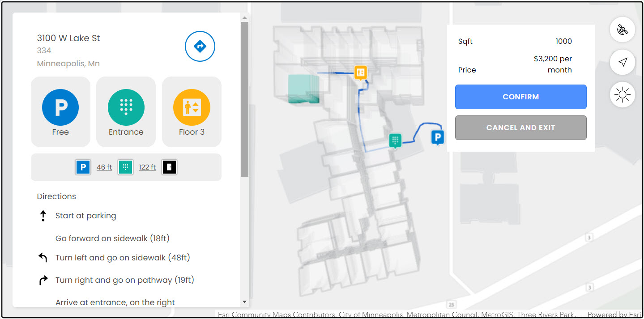
Task: Select the yellow Floor 3 elevator icon
Action: pyautogui.click(x=192, y=107)
